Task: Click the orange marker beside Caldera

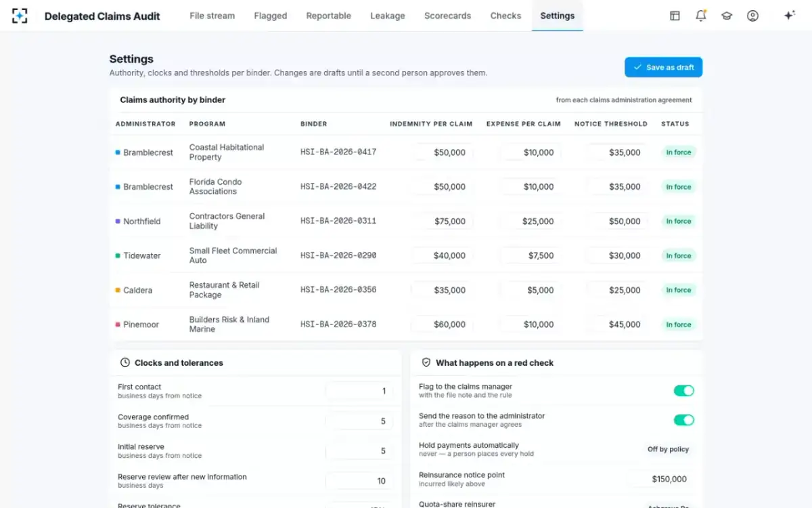Action: coord(118,290)
